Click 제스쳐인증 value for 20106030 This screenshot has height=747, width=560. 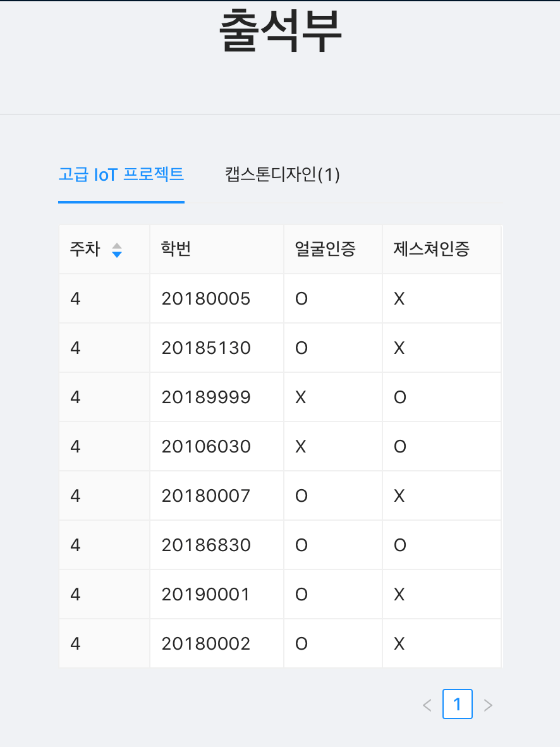(400, 446)
